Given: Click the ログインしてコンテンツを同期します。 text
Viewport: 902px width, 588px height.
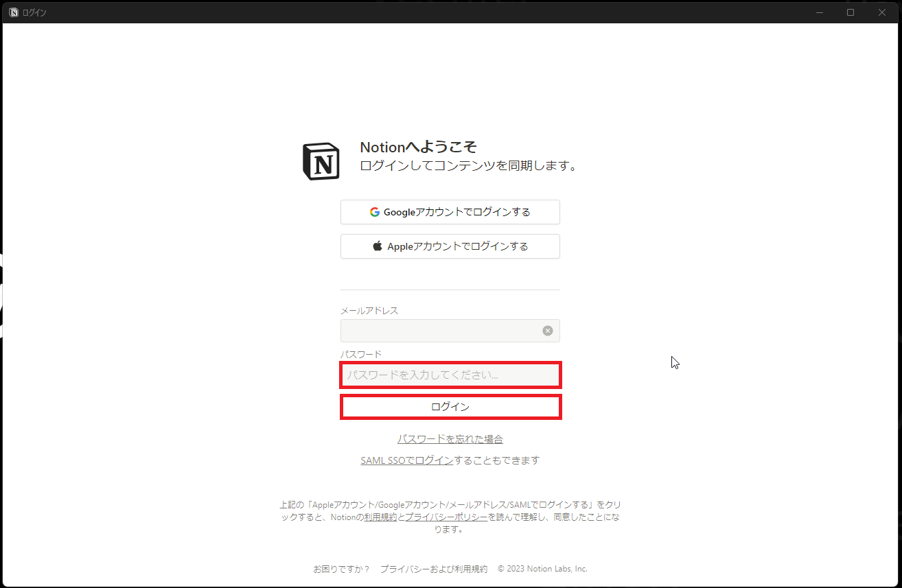Looking at the screenshot, I should point(469,166).
